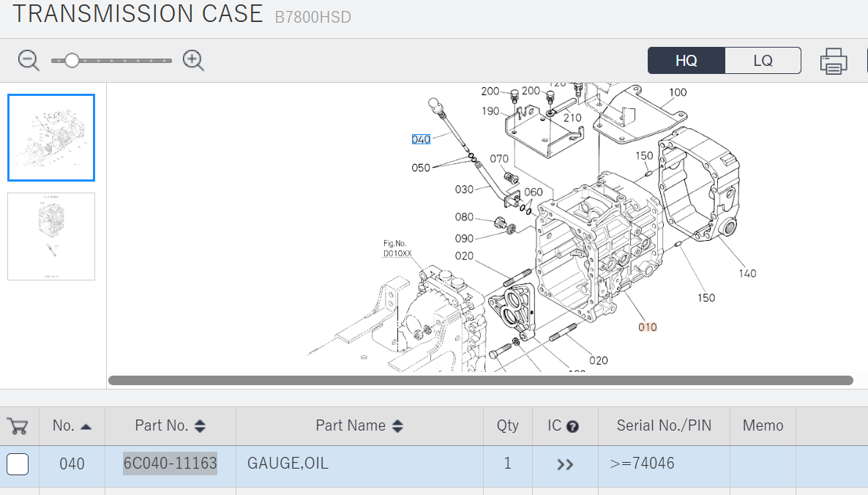Open the IC help question-mark icon

(573, 426)
